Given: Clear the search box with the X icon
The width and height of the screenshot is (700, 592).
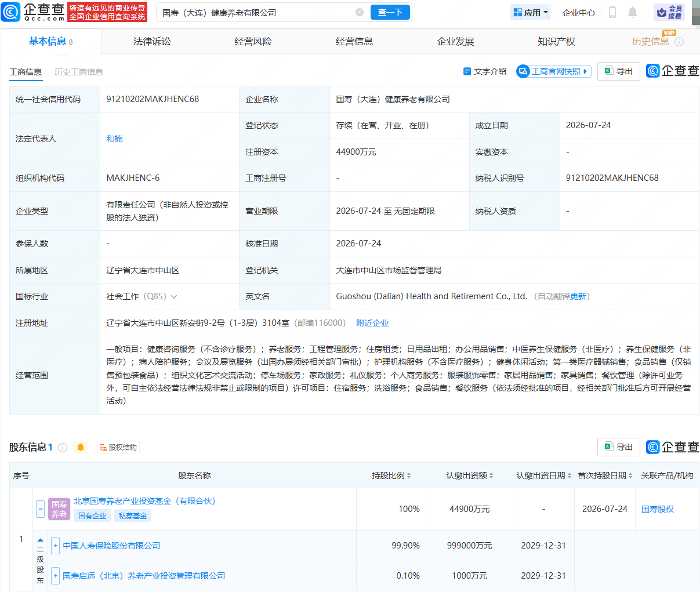Looking at the screenshot, I should click(x=360, y=12).
